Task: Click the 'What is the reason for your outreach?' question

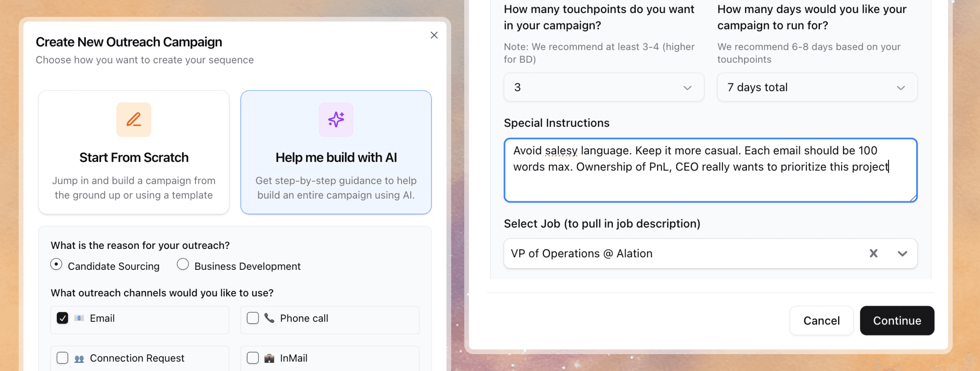Action: [x=140, y=245]
